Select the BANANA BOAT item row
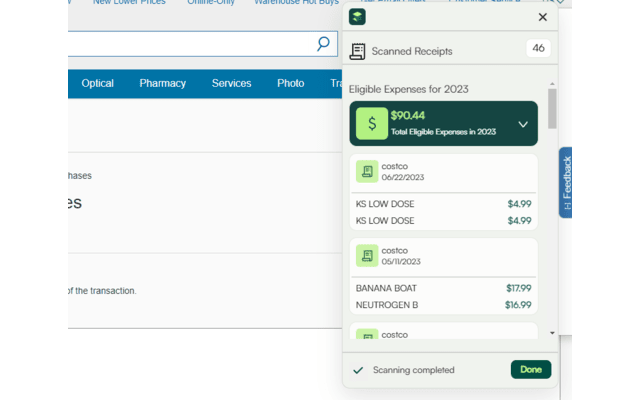Screen dimensions: 640x400 pyautogui.click(x=443, y=288)
